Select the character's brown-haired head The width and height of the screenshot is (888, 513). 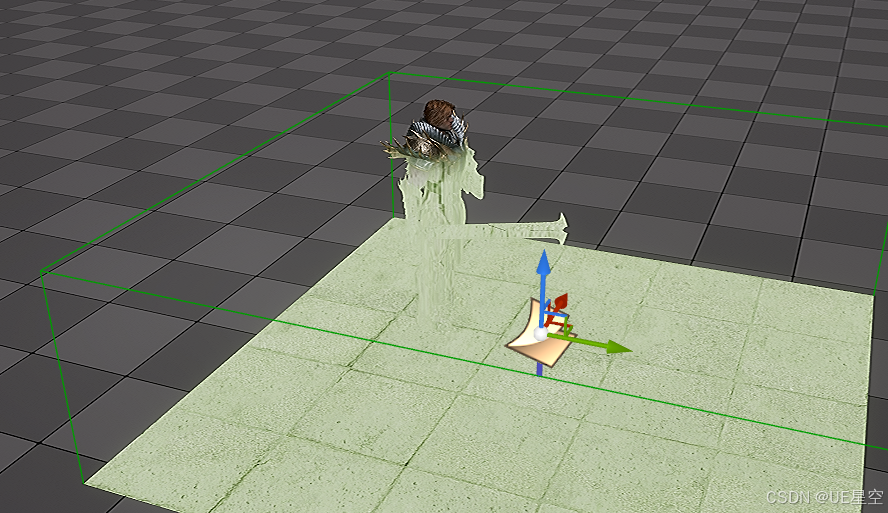coord(441,114)
